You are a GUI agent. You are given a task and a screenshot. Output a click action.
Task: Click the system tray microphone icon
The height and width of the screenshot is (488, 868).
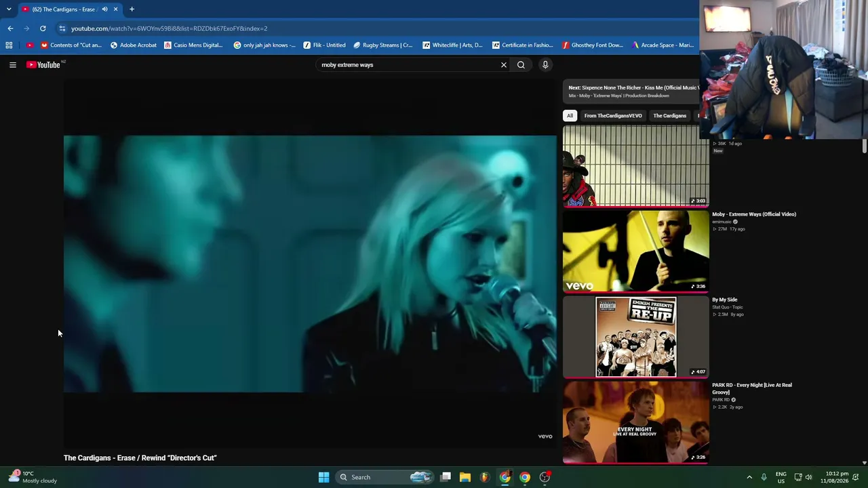[764, 477]
